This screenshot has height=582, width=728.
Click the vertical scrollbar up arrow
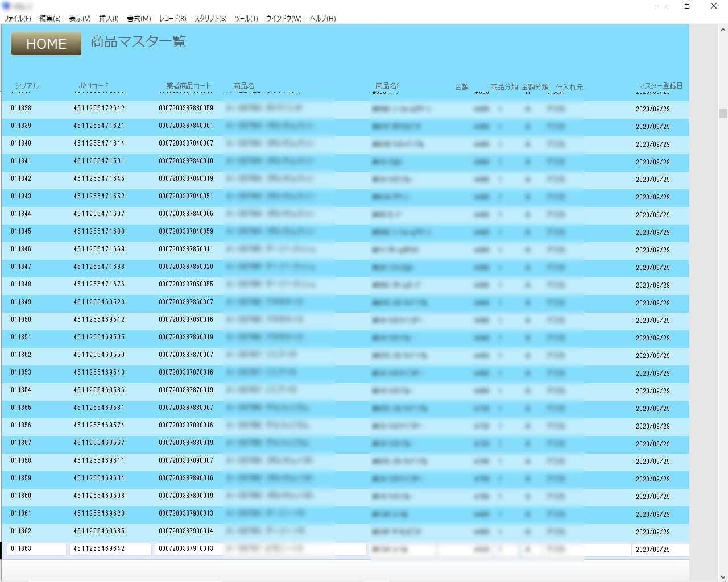(723, 30)
